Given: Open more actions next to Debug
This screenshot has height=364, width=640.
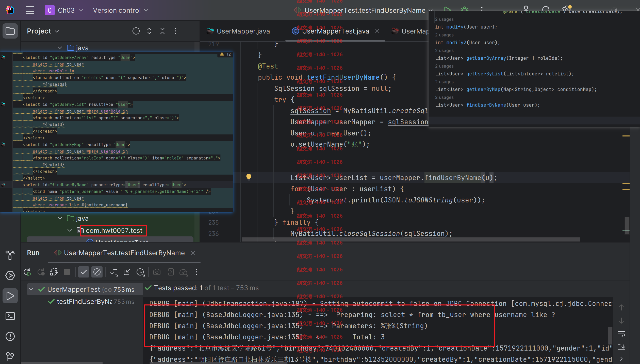Looking at the screenshot, I should point(482,9).
